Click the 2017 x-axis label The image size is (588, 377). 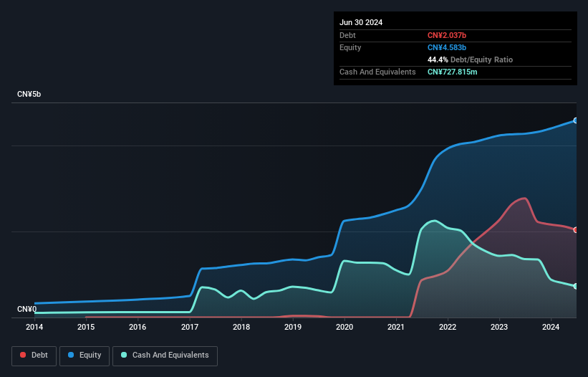click(189, 327)
